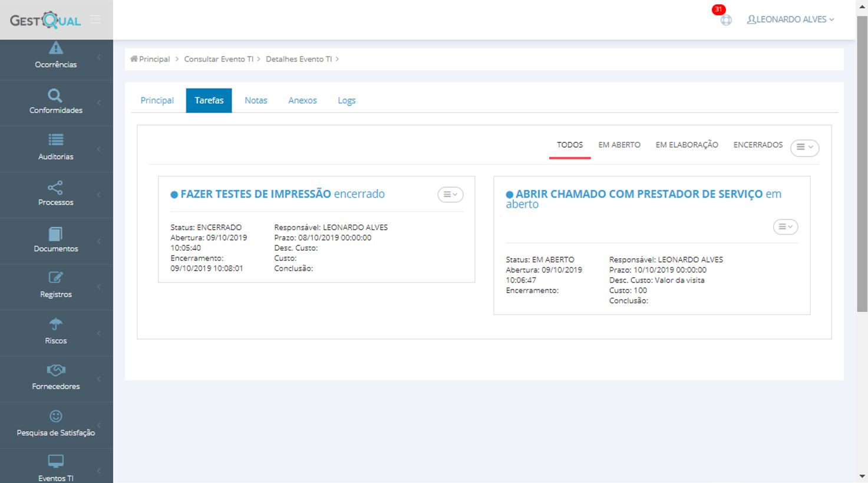The width and height of the screenshot is (868, 483).
Task: Expand the Documentos submenu arrow
Action: pyautogui.click(x=98, y=241)
